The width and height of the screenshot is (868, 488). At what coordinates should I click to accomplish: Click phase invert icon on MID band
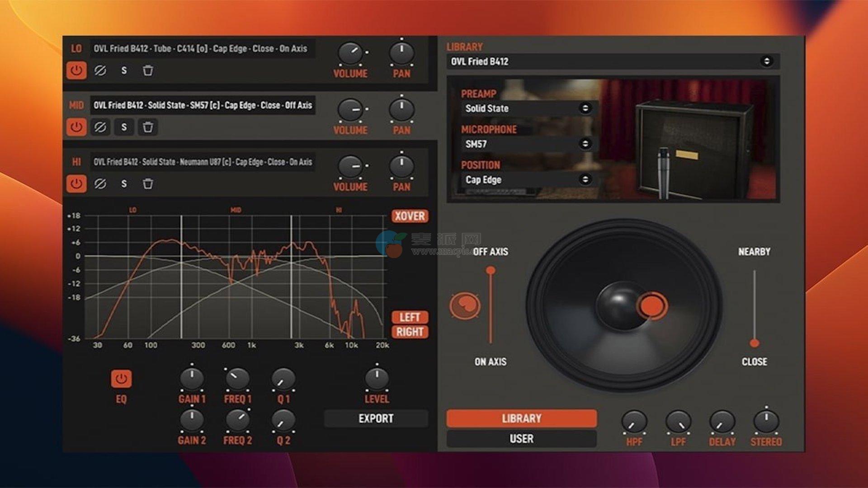coord(100,127)
